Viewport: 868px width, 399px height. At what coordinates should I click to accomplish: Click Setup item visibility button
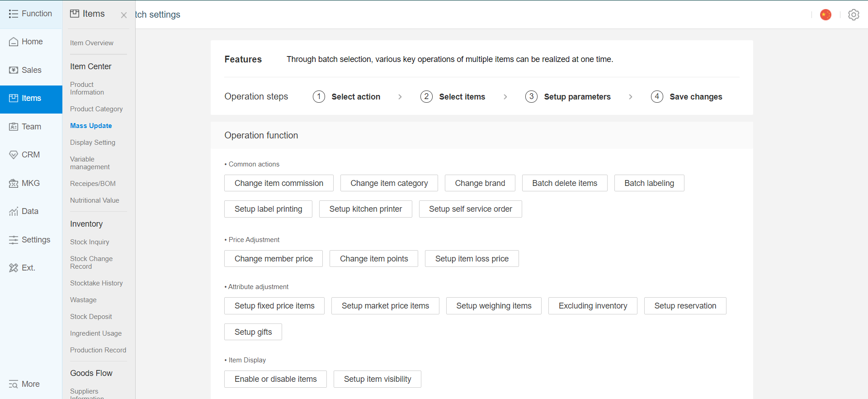click(377, 379)
